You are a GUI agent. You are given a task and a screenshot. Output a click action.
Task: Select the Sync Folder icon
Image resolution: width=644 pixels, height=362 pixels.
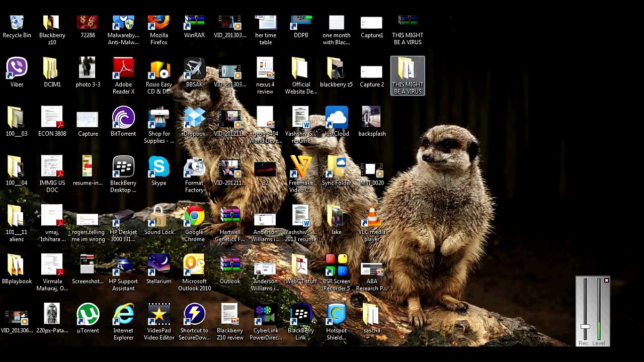pos(337,171)
